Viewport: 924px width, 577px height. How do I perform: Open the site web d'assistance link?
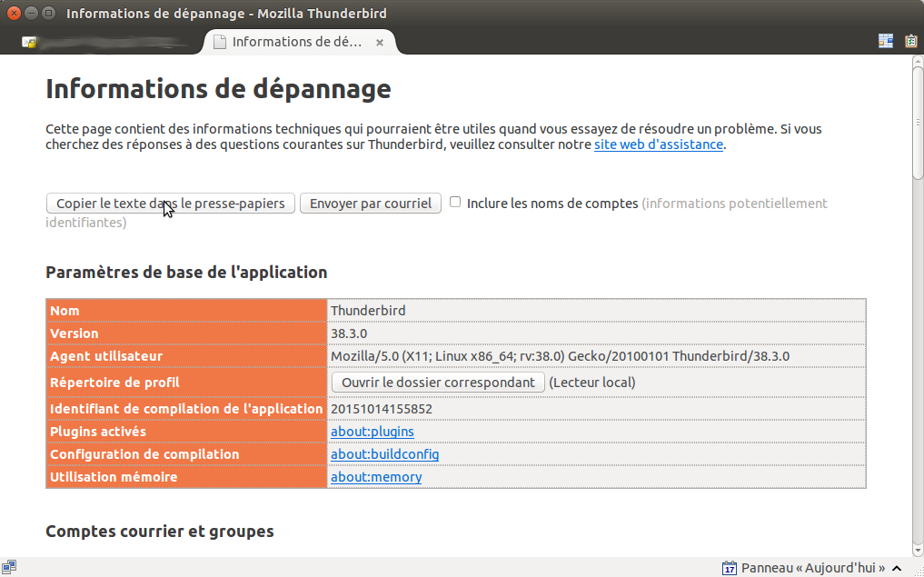point(659,144)
